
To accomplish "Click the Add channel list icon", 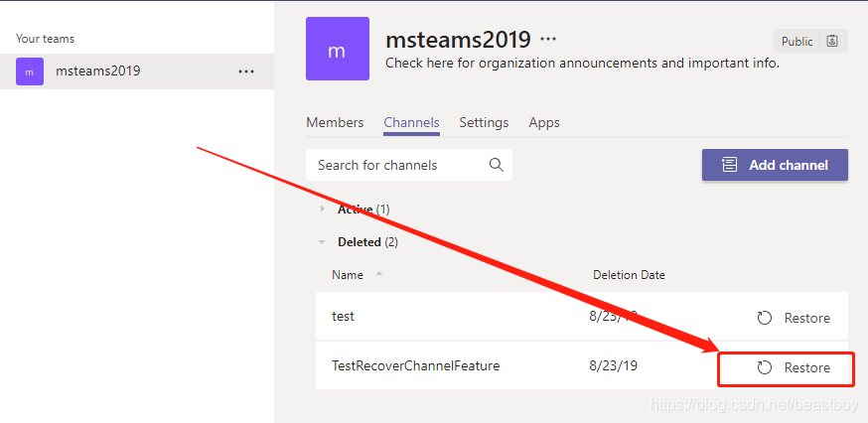I will point(730,165).
